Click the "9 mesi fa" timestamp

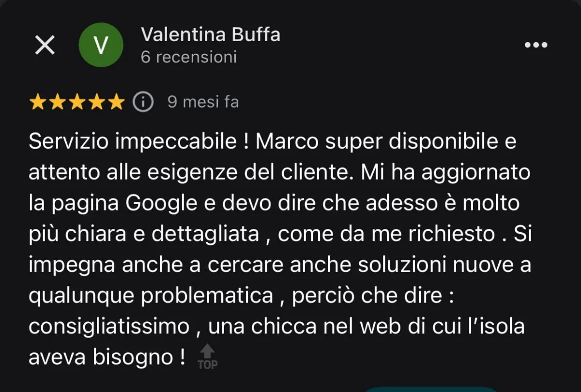[203, 102]
